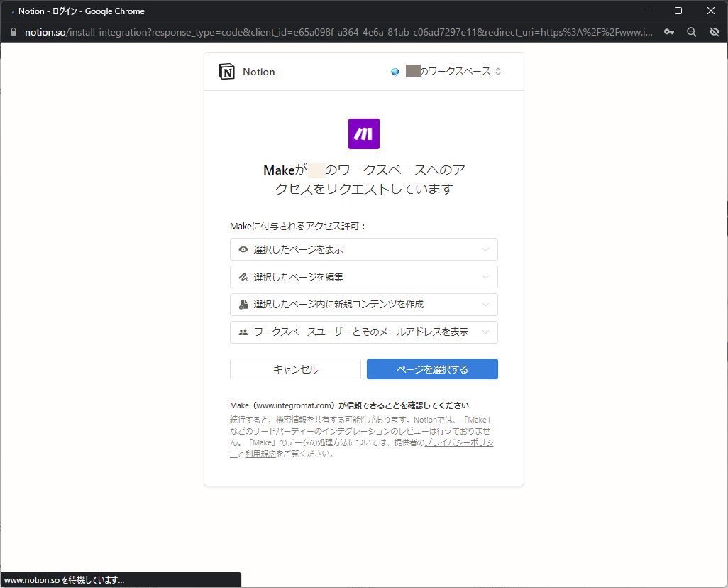
Task: Click the password key icon in address bar
Action: pos(669,32)
